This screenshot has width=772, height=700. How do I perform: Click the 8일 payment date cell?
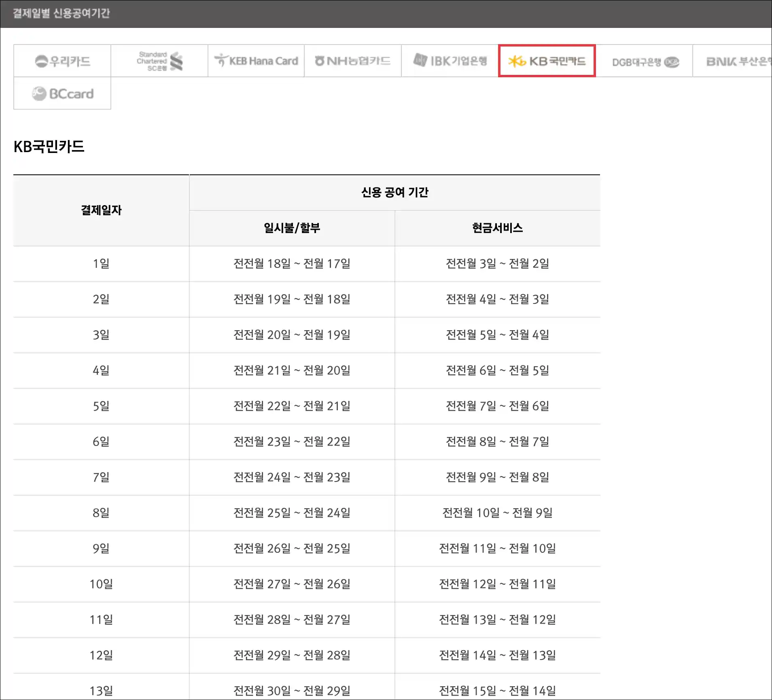101,513
